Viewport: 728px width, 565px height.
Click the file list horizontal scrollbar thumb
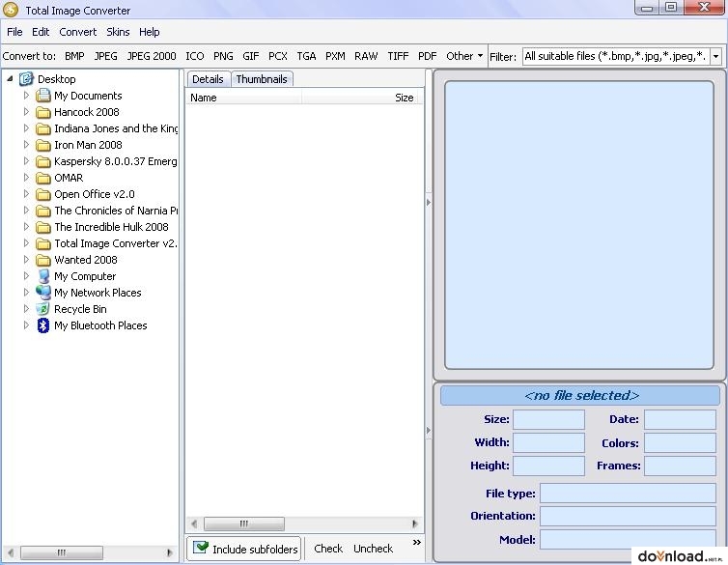244,523
